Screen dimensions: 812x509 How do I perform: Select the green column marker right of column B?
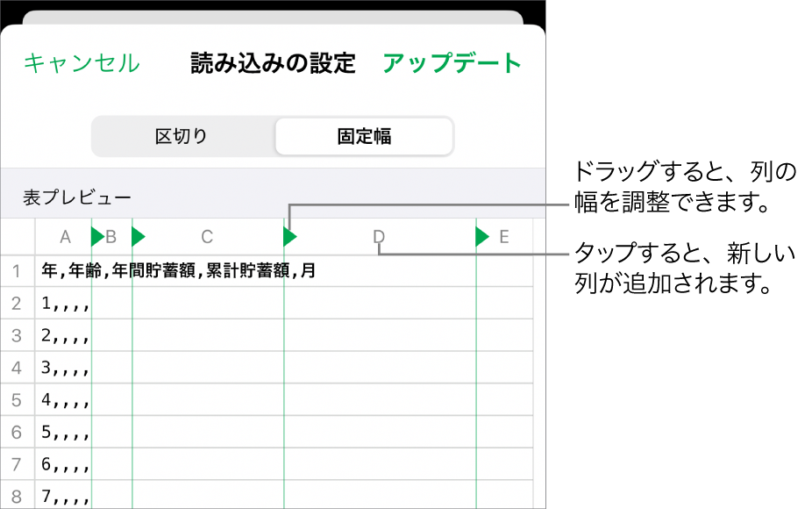pos(139,236)
